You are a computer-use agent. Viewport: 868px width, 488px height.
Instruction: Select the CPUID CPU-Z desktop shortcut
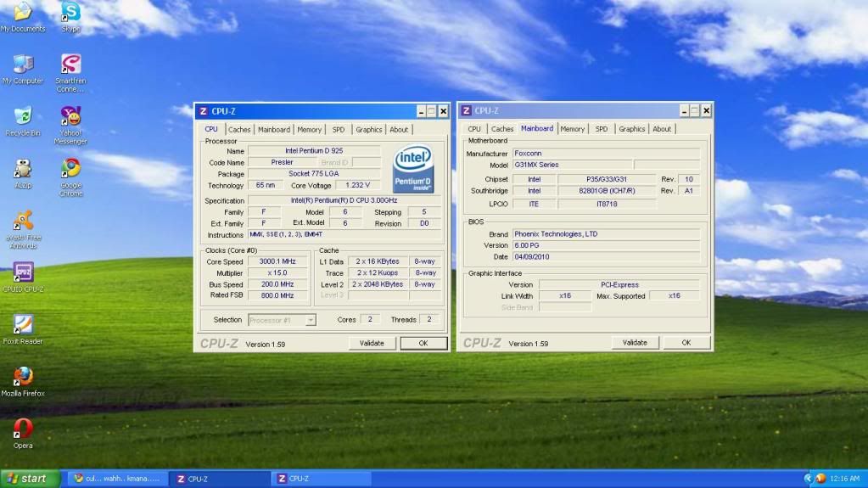pos(23,278)
